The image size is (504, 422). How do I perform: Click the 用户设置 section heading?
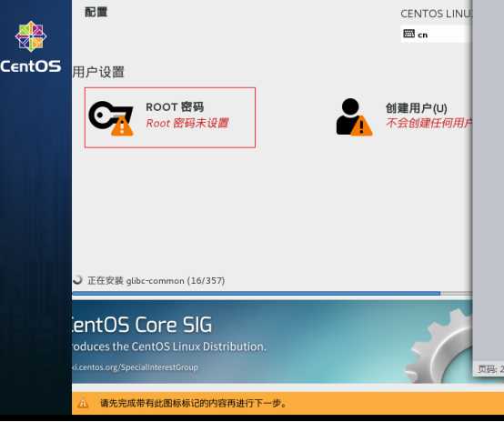98,72
